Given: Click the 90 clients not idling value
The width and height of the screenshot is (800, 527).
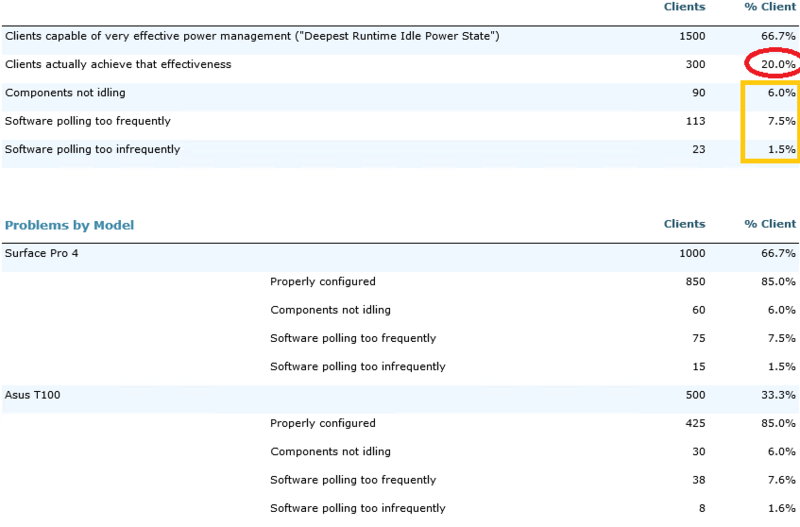Looking at the screenshot, I should pyautogui.click(x=697, y=93).
